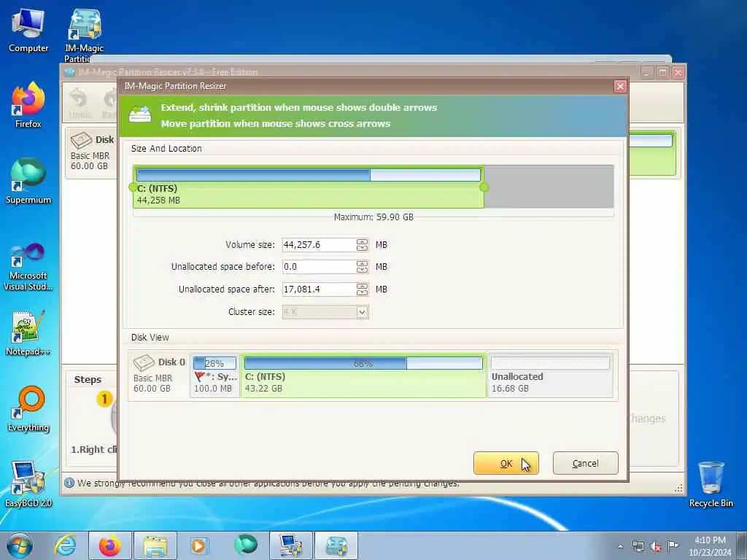
Task: Click the network tray icon
Action: pyautogui.click(x=638, y=547)
